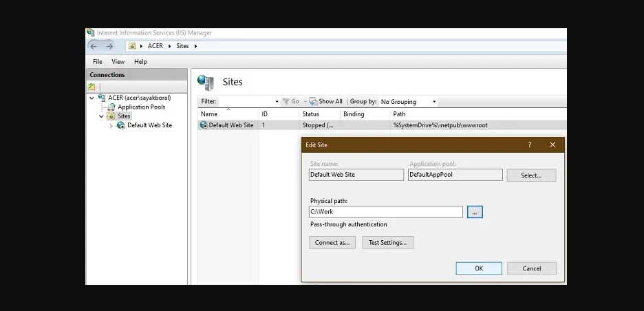This screenshot has height=311, width=644.
Task: Open the View menu
Action: tap(118, 62)
